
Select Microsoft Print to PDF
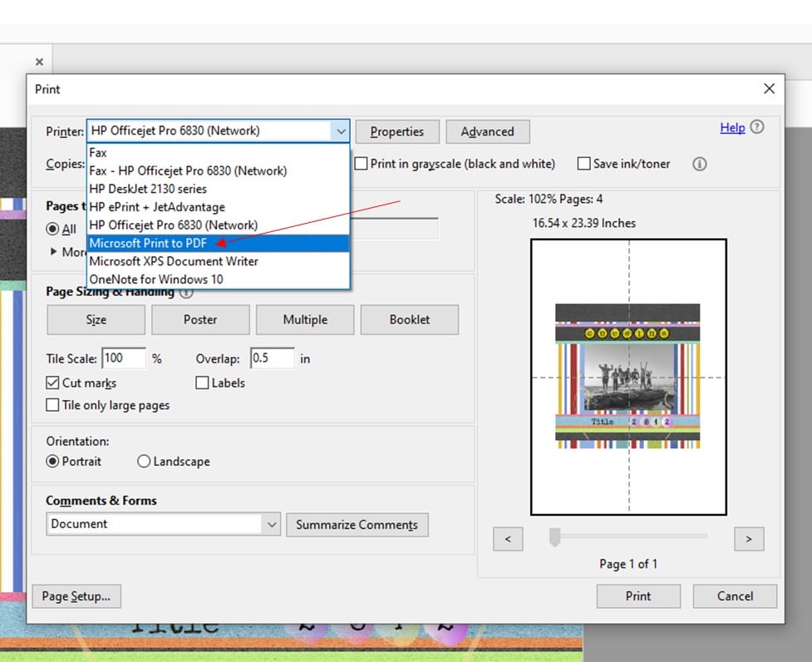pyautogui.click(x=218, y=243)
